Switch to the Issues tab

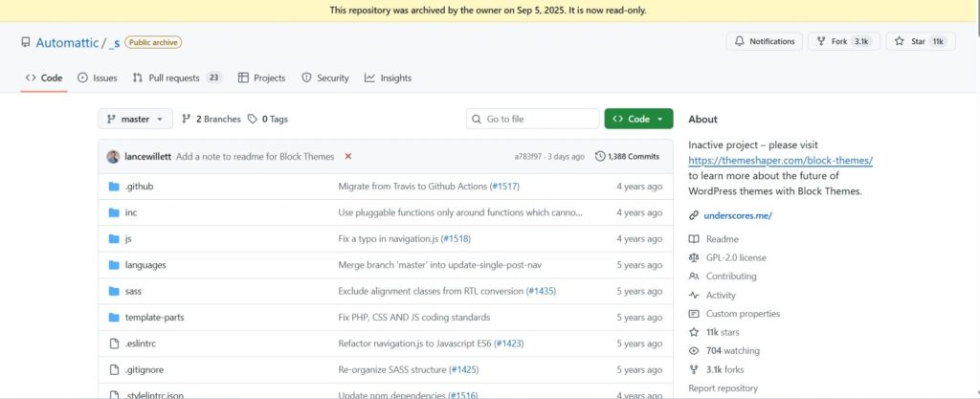98,78
